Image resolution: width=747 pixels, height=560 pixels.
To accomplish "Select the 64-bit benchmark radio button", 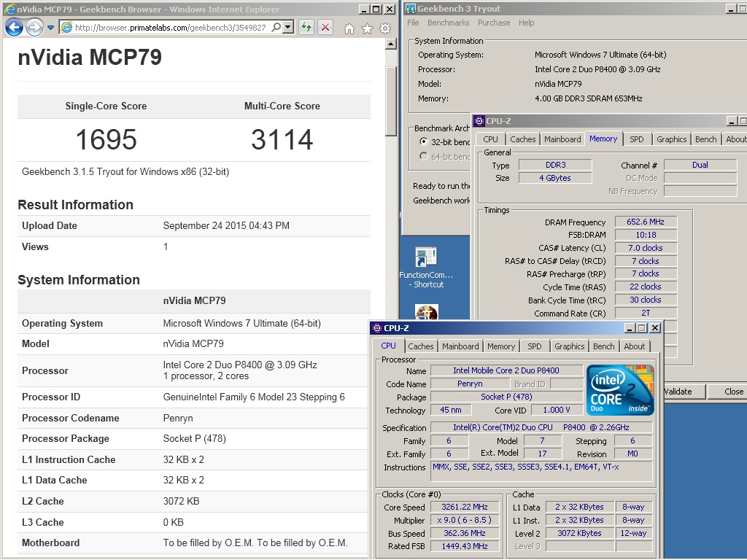I will 424,156.
